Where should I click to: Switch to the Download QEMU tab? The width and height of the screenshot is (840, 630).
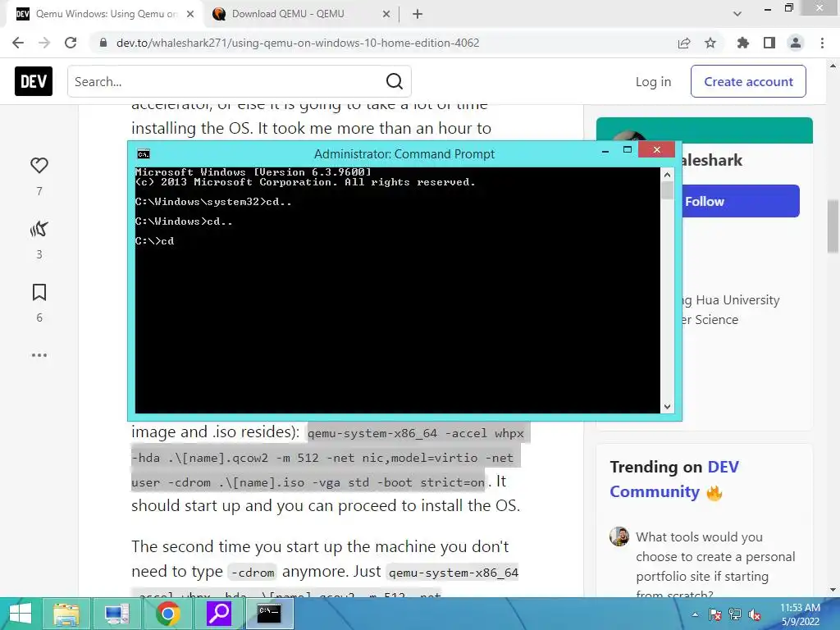click(x=300, y=14)
